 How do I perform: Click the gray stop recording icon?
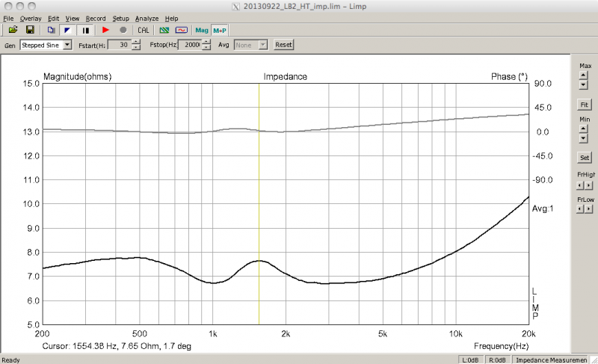pos(123,30)
